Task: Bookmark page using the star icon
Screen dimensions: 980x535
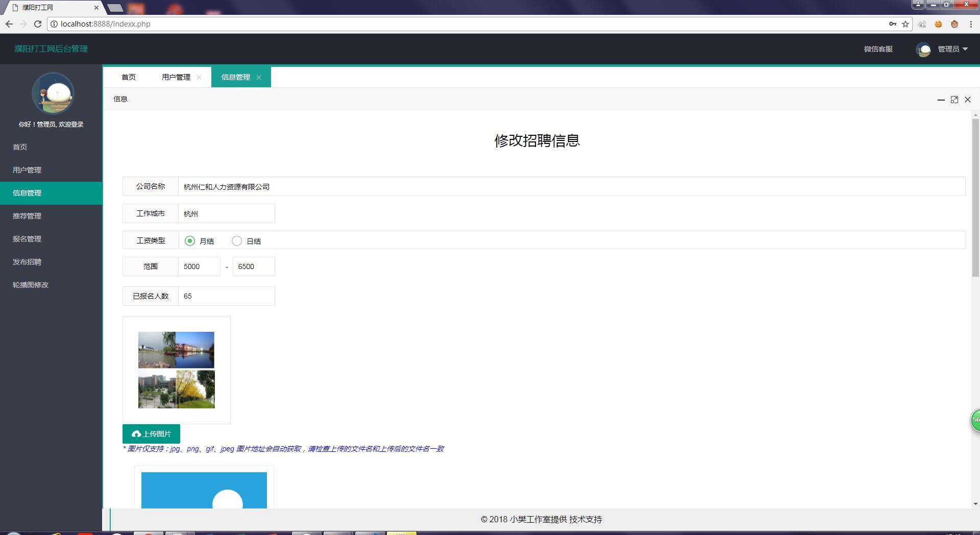Action: pos(905,24)
